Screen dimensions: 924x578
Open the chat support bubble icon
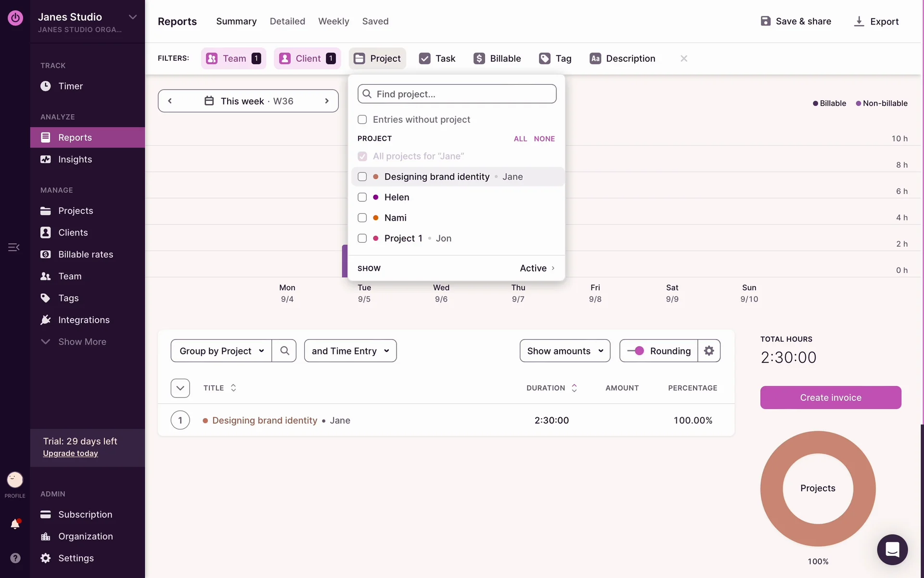tap(892, 549)
